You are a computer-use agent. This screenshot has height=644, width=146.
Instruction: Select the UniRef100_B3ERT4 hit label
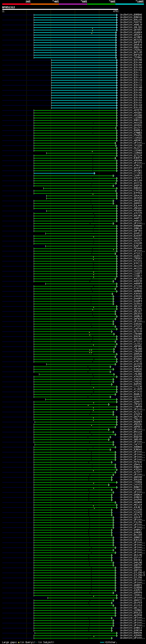click(x=131, y=158)
